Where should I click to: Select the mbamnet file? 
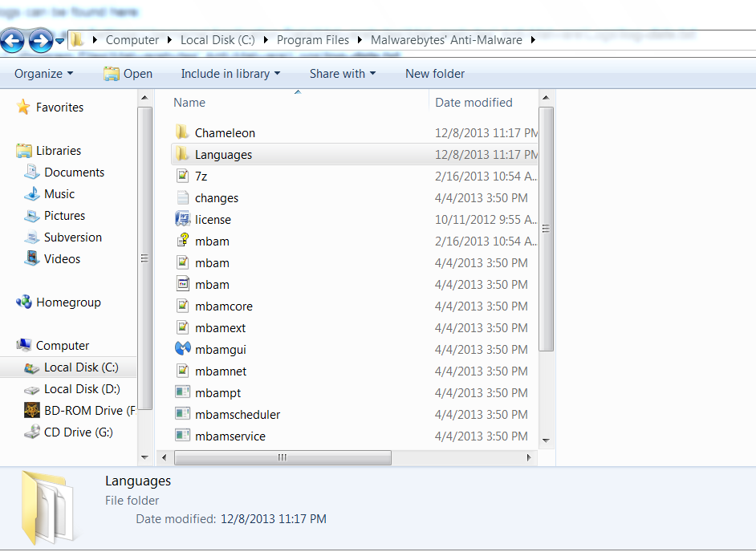coord(221,371)
